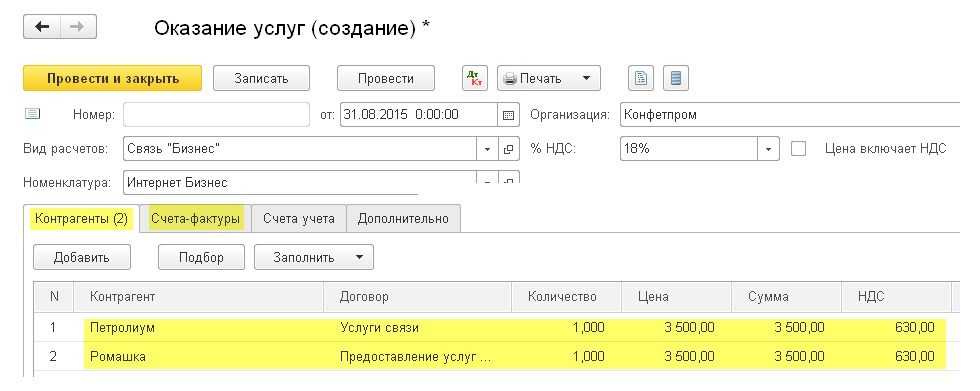Go back with the left arrow
980x391 pixels.
(42, 27)
